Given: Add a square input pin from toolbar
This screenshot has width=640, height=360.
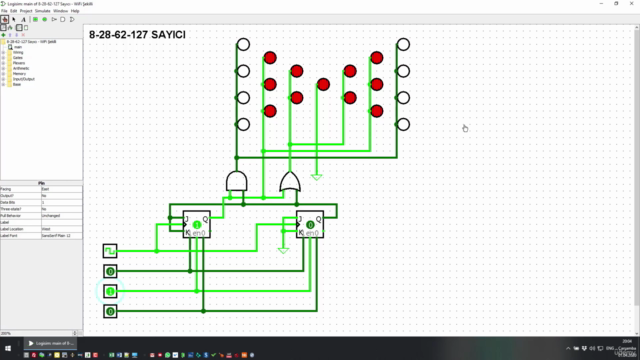Looking at the screenshot, I should 36,19.
